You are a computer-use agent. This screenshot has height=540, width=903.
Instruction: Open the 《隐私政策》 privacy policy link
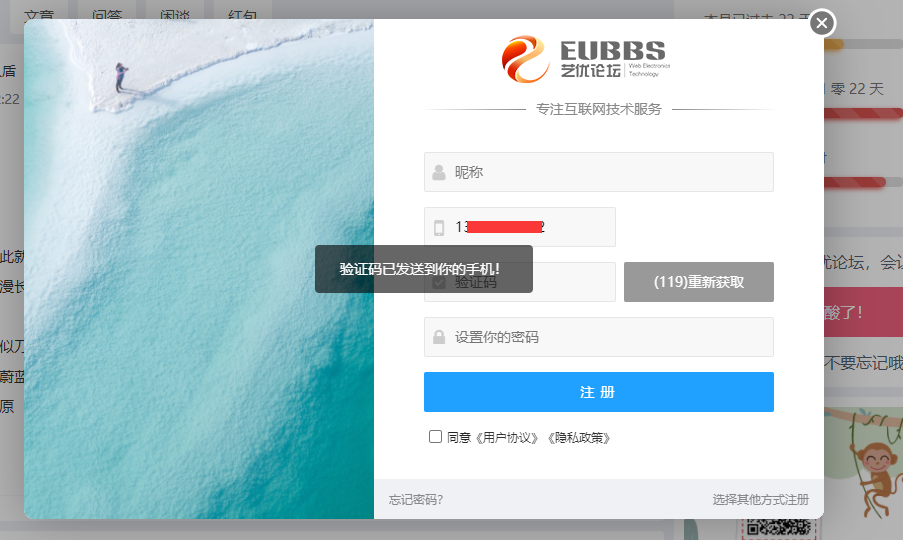click(577, 437)
